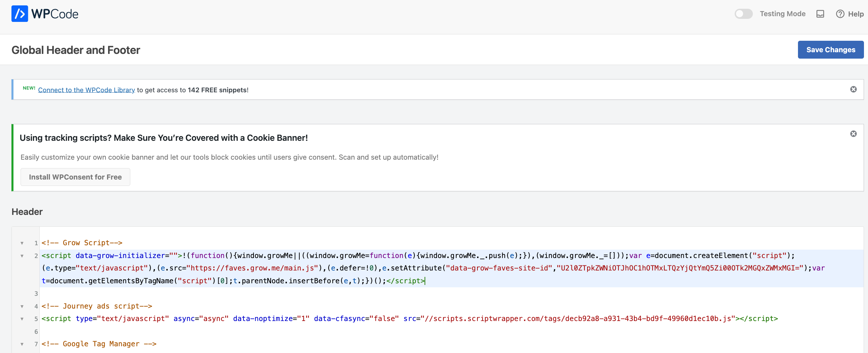This screenshot has height=353, width=868.
Task: Collapse the Google Tag Manager comment fold arrow
Action: (22, 344)
